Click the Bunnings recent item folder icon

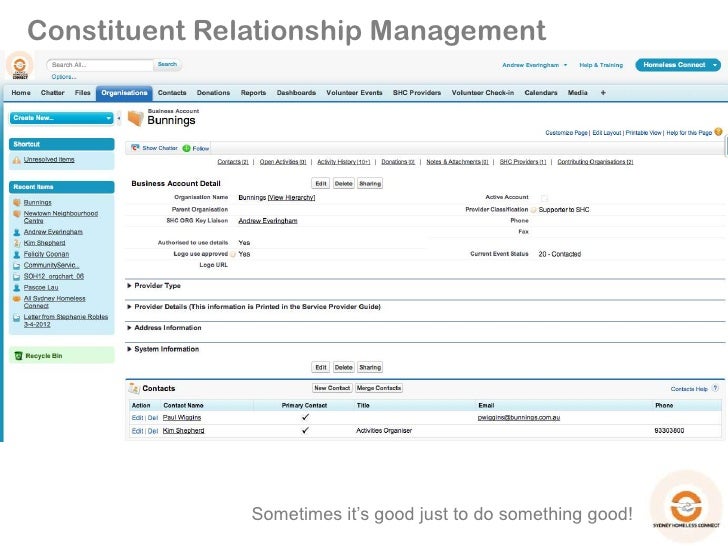coord(17,202)
